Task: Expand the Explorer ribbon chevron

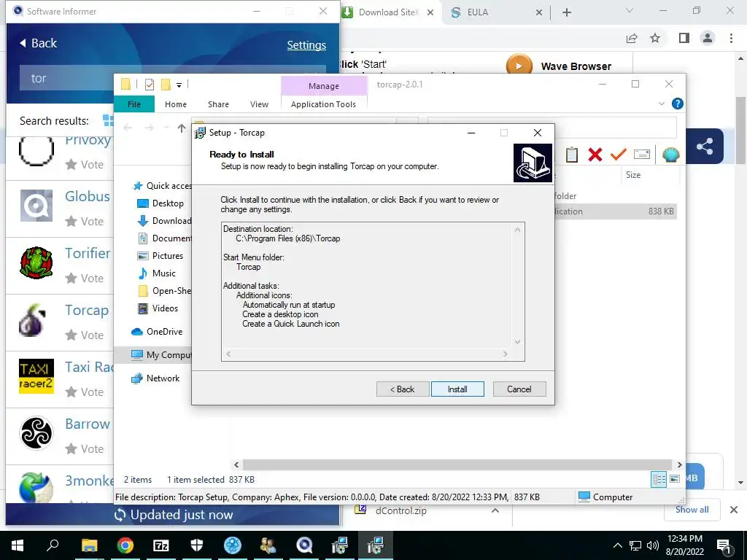Action: coord(661,104)
